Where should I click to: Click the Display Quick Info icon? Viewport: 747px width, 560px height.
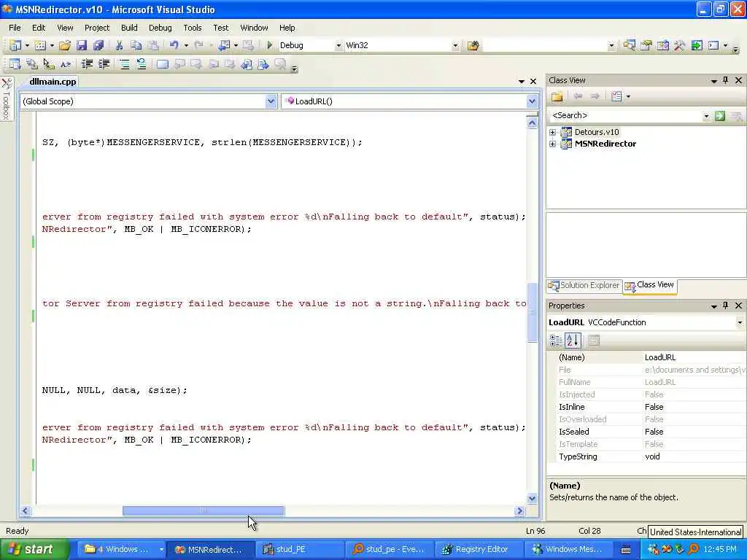pyautogui.click(x=49, y=64)
